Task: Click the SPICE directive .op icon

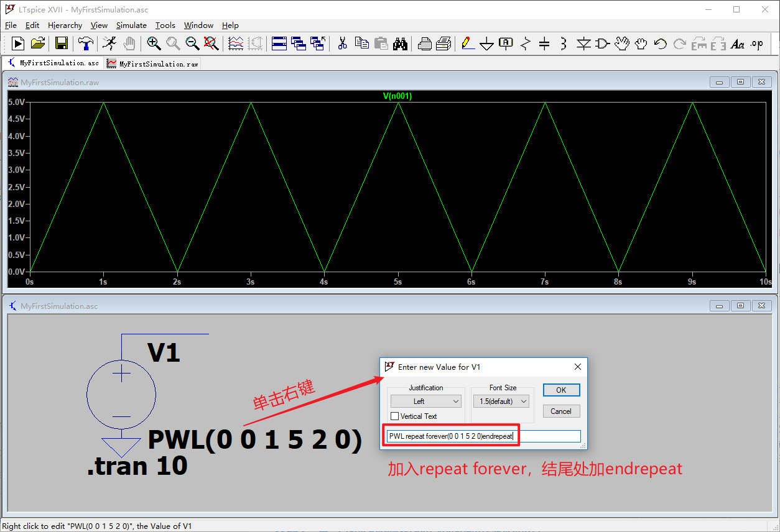Action: point(756,44)
